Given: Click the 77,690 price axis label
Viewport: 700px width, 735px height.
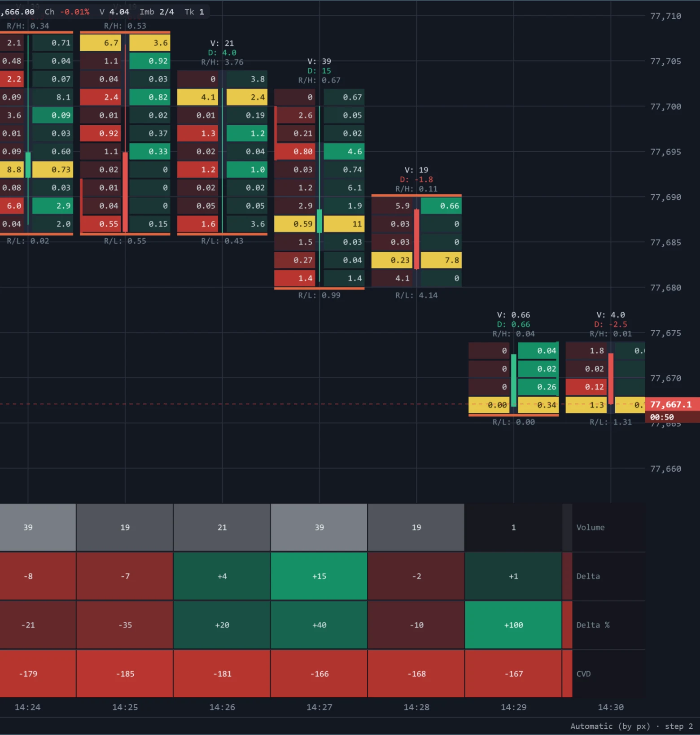Looking at the screenshot, I should (x=665, y=197).
